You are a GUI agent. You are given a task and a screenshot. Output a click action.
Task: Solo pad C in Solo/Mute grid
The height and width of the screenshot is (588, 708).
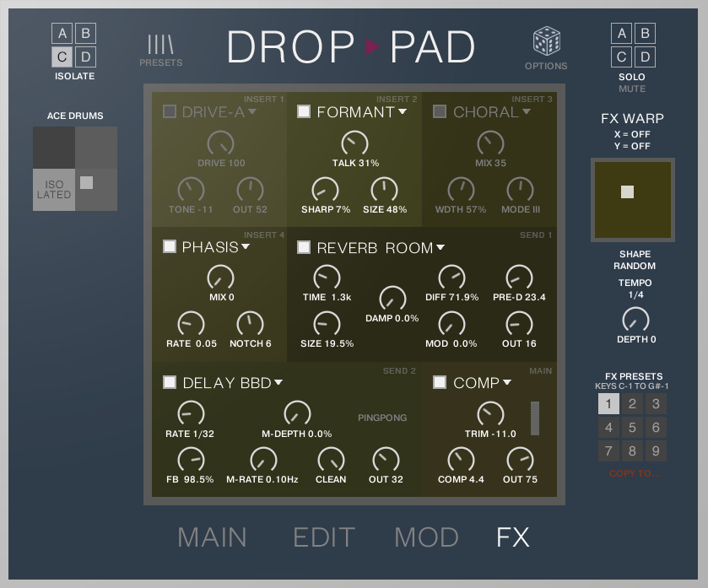(622, 57)
